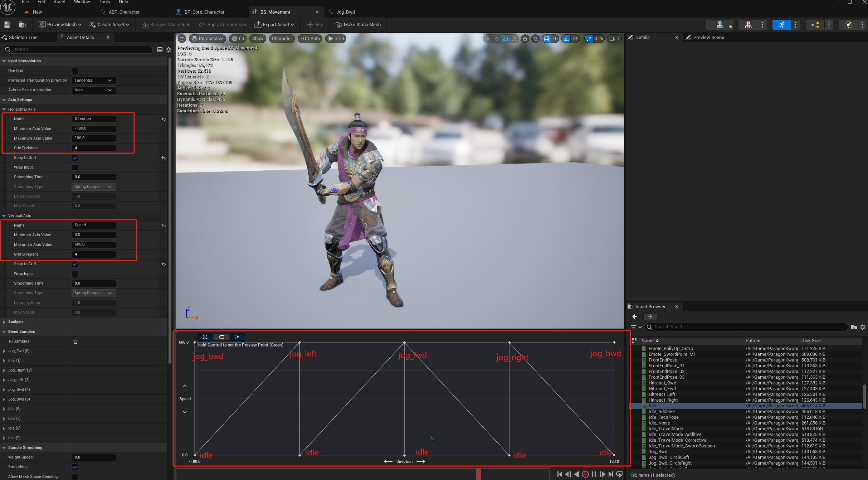
Task: Click the Browse to asset icon
Action: pyautogui.click(x=23, y=25)
